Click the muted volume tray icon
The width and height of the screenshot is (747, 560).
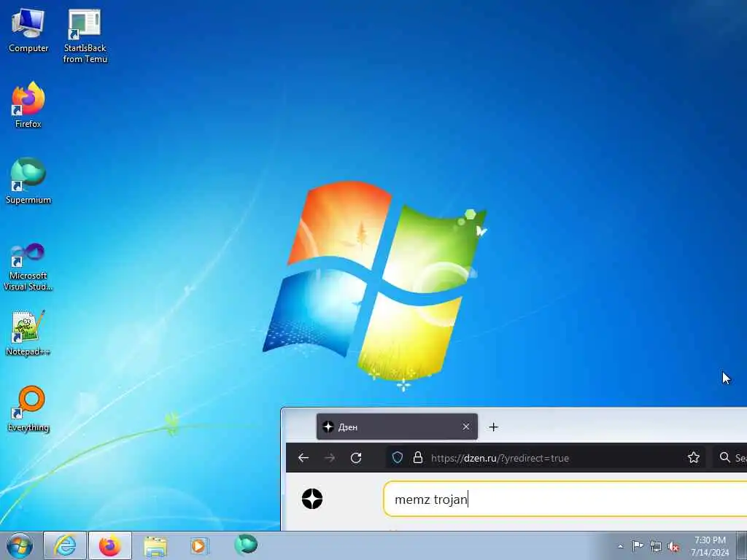(673, 546)
